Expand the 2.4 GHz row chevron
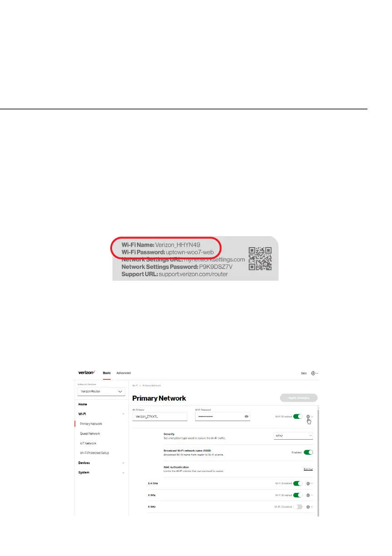Viewport: 392px width, 556px height. (x=313, y=483)
